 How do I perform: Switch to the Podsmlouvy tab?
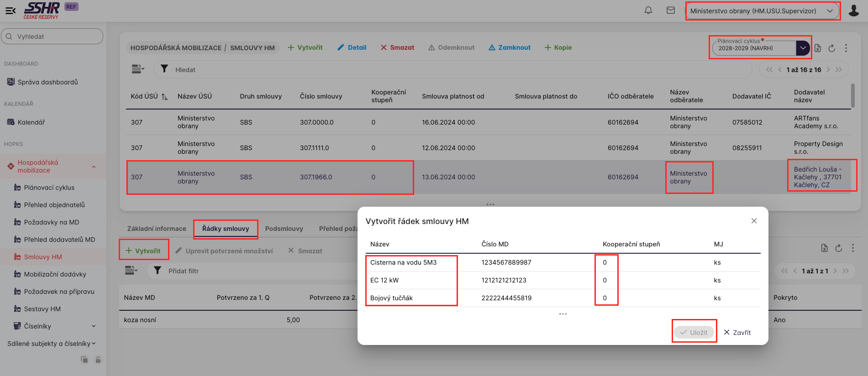coord(284,229)
